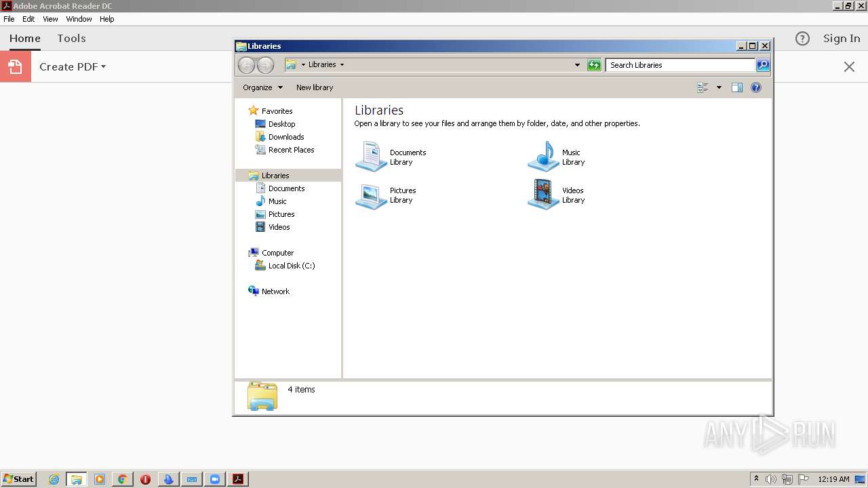Click the Adobe Acrobat taskbar icon
Screen dimensions: 868x488
238,479
